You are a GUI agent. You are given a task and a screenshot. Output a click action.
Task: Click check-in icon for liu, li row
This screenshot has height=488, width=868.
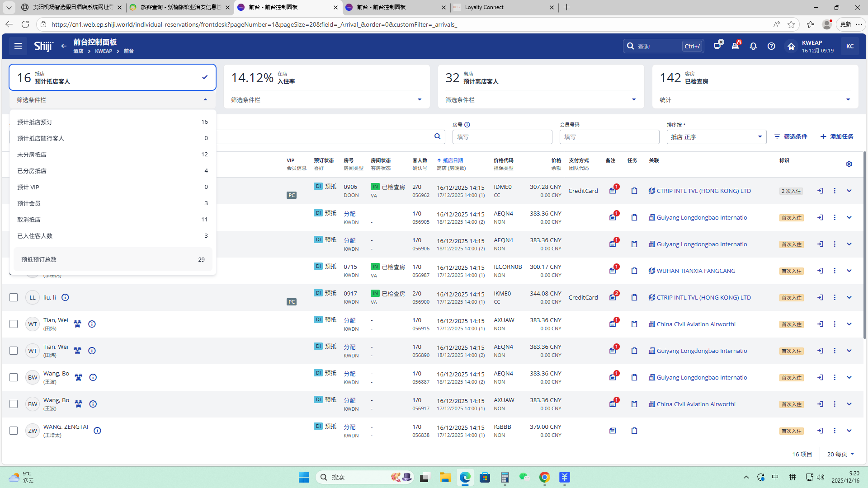820,297
